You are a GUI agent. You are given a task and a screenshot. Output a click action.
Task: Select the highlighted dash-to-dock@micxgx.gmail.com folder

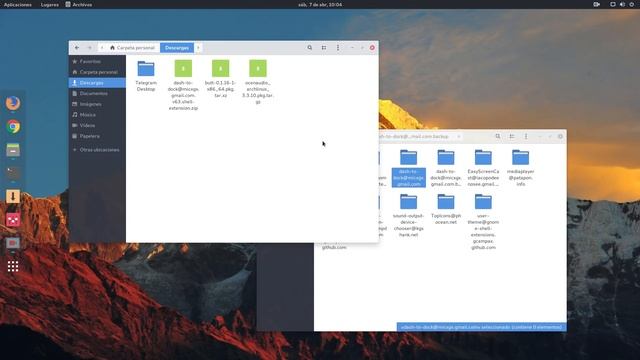pos(409,168)
